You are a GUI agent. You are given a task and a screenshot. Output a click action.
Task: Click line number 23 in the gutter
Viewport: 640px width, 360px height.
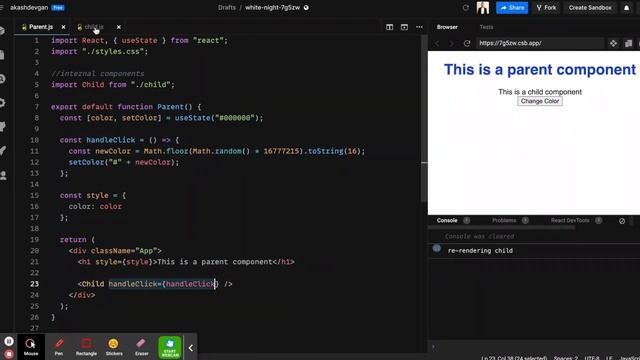pyautogui.click(x=34, y=284)
